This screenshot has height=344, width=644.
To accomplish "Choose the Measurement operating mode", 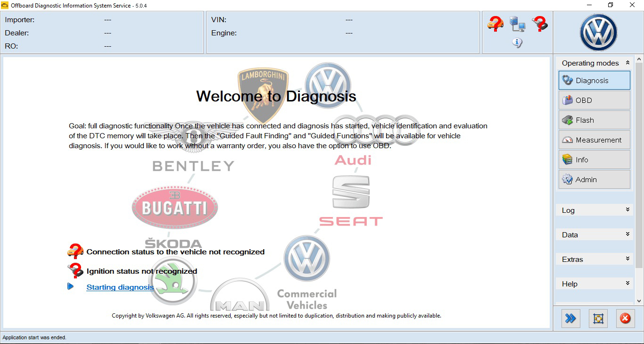I will click(594, 140).
